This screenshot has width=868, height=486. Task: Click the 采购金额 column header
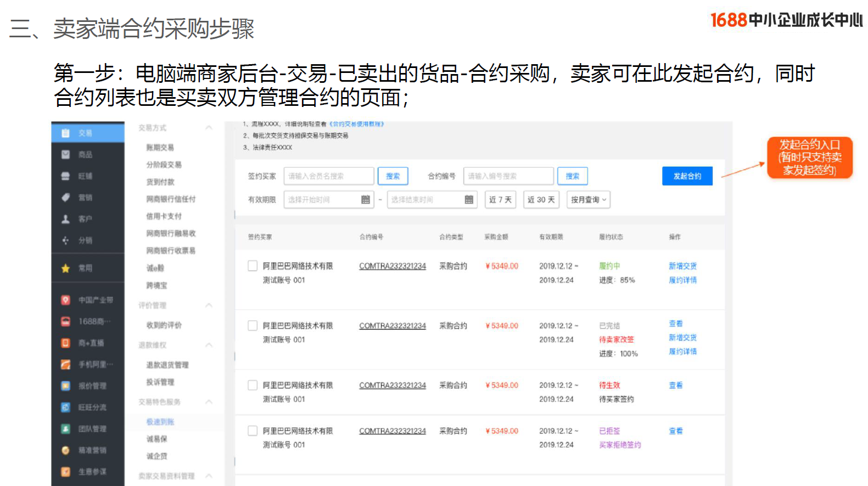pos(496,237)
